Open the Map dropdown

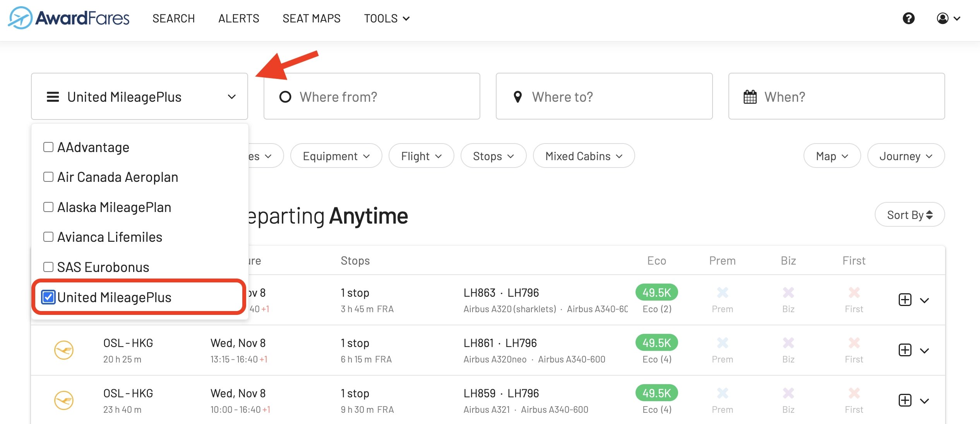(x=832, y=156)
